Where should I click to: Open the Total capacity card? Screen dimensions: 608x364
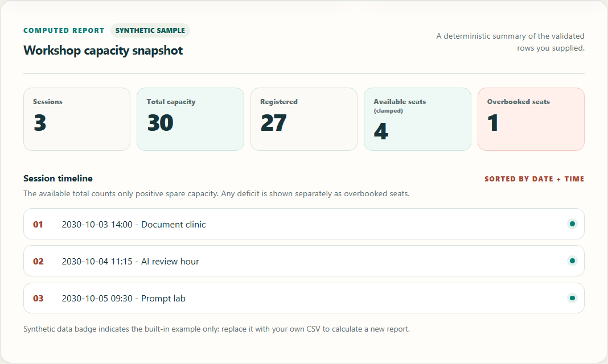pos(190,119)
